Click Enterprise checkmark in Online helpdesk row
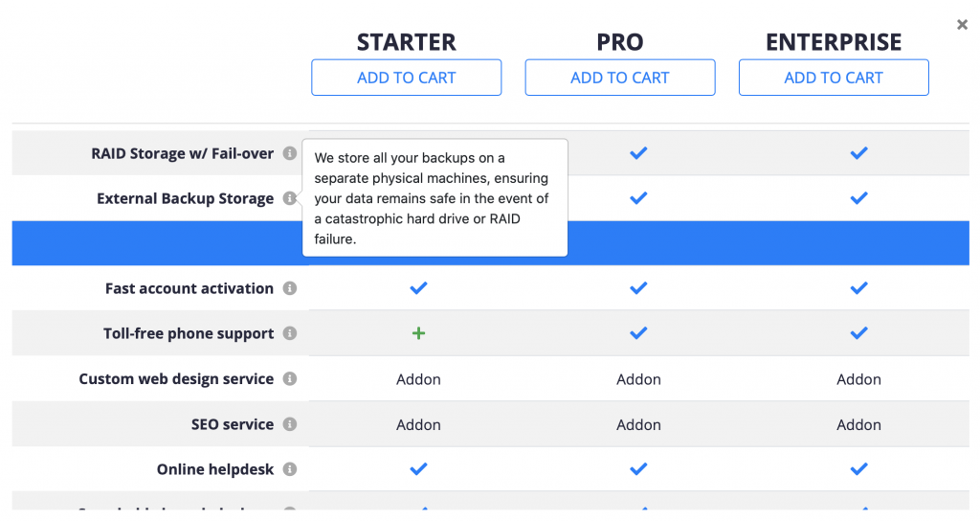Screen dimensions: 980x521 (x=858, y=469)
